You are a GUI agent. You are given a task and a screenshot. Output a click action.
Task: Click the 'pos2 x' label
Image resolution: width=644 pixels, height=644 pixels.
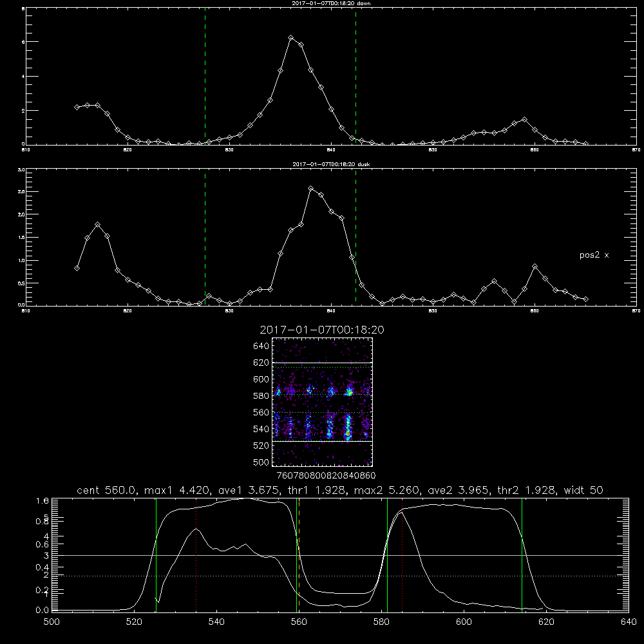(x=594, y=255)
